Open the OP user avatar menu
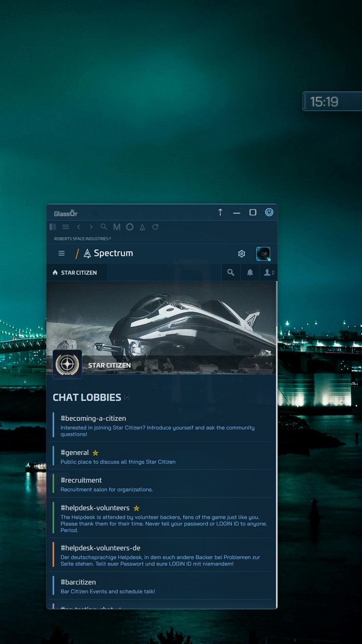Screen dimensions: 362x644 point(264,254)
